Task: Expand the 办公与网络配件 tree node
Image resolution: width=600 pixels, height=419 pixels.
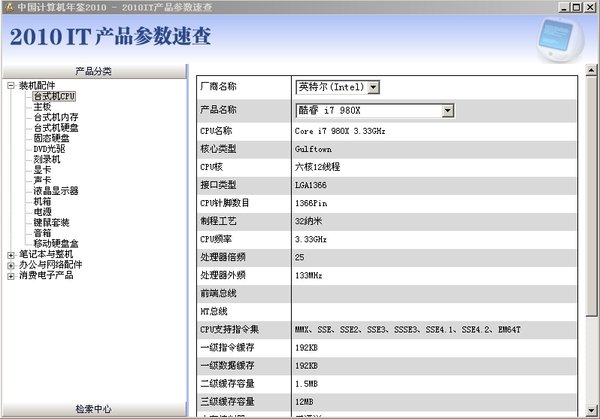Action: 11,265
